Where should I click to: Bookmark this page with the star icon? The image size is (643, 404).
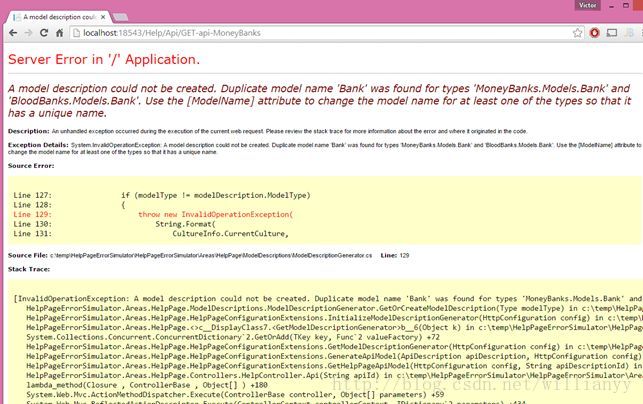pos(577,33)
